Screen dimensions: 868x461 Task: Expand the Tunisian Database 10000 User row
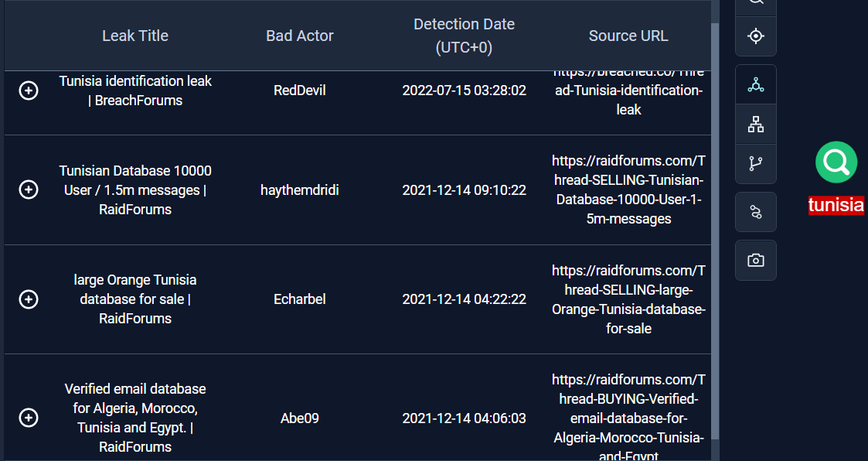29,190
